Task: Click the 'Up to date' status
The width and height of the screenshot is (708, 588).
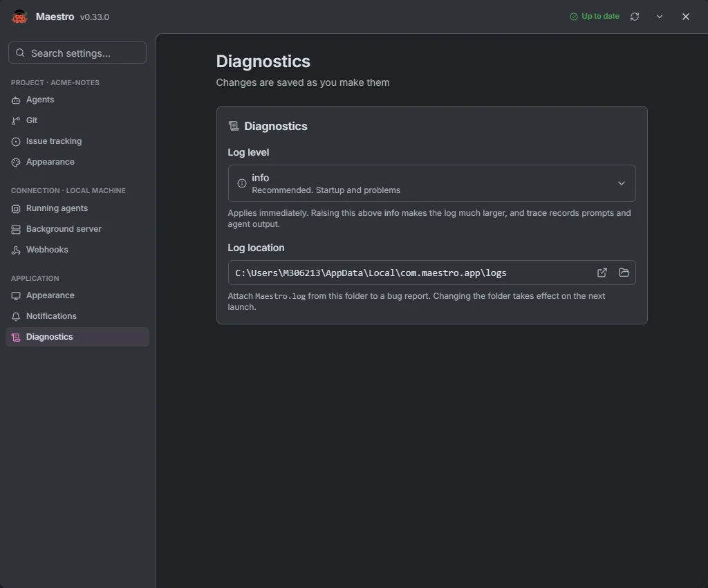Action: click(594, 17)
